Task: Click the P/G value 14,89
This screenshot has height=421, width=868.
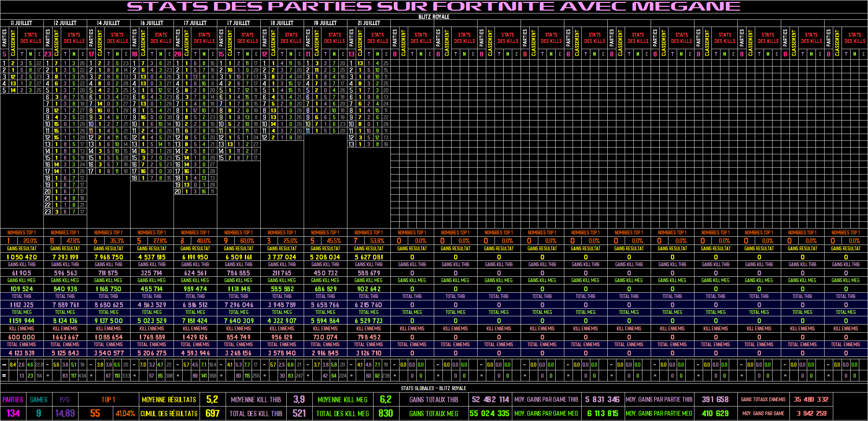Action: pos(65,413)
